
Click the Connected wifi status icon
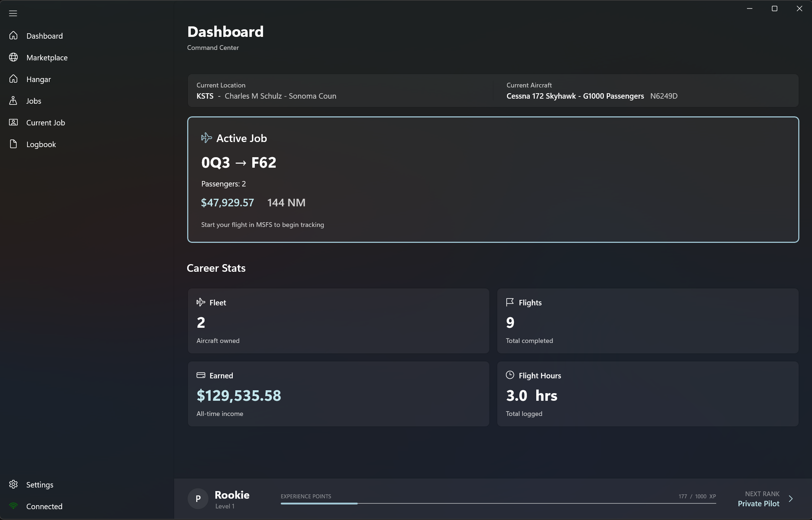[13, 506]
